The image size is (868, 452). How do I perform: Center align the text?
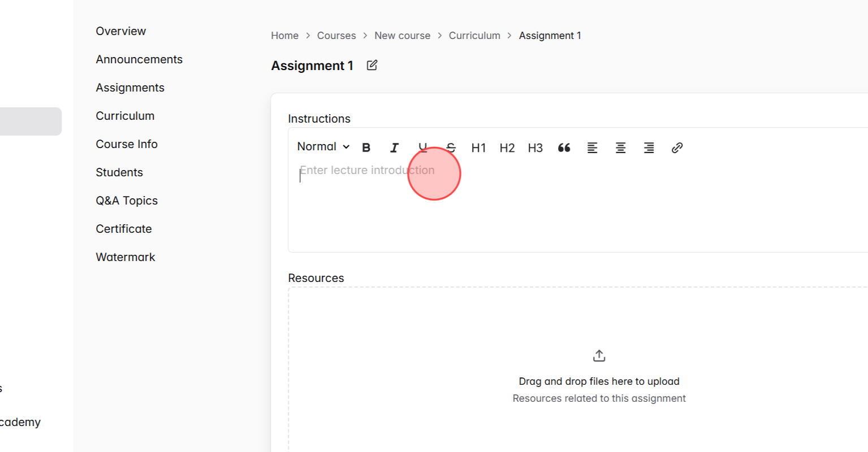620,147
